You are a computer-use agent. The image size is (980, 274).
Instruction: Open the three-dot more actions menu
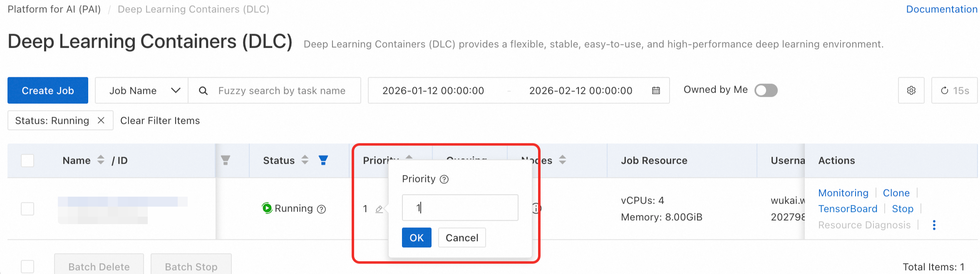pyautogui.click(x=934, y=225)
